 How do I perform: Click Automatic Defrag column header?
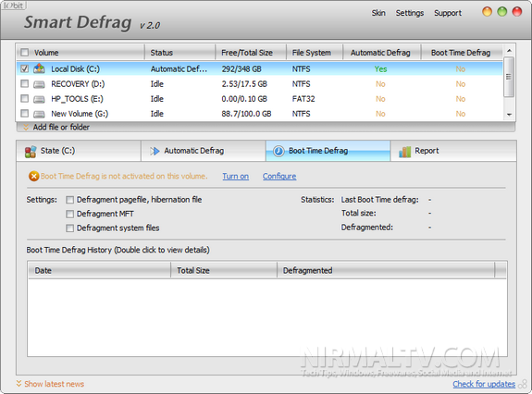(x=382, y=53)
